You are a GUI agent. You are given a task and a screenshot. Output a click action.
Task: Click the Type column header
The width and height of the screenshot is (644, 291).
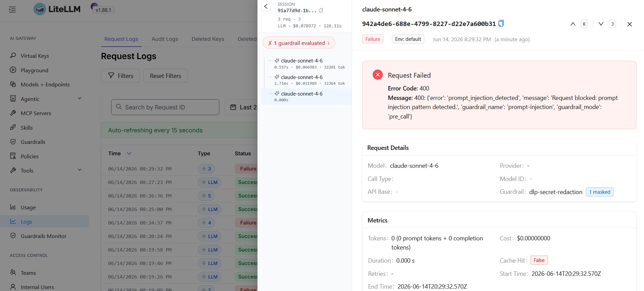[204, 153]
